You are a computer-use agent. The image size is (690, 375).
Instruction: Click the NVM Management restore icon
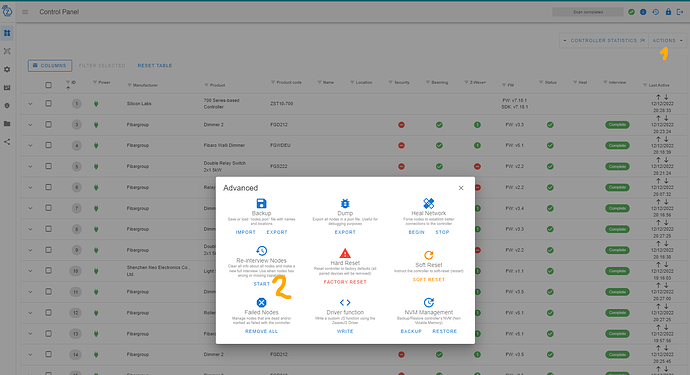[x=429, y=302]
